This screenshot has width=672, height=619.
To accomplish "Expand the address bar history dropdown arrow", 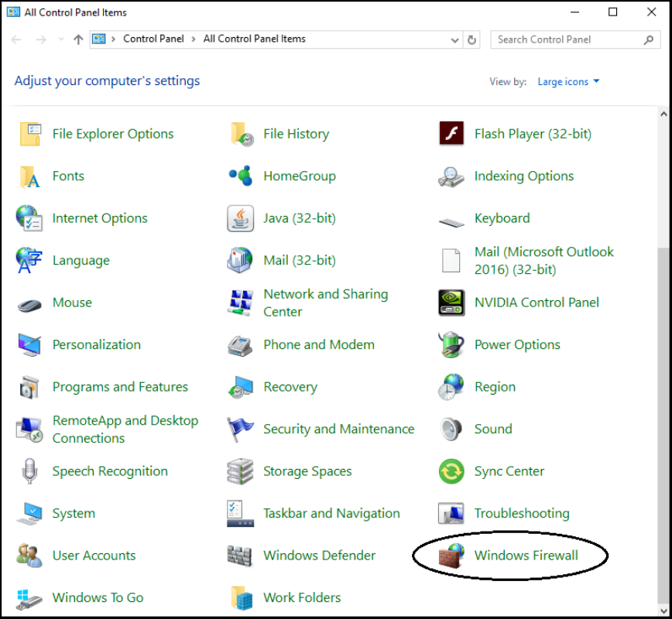I will 454,39.
